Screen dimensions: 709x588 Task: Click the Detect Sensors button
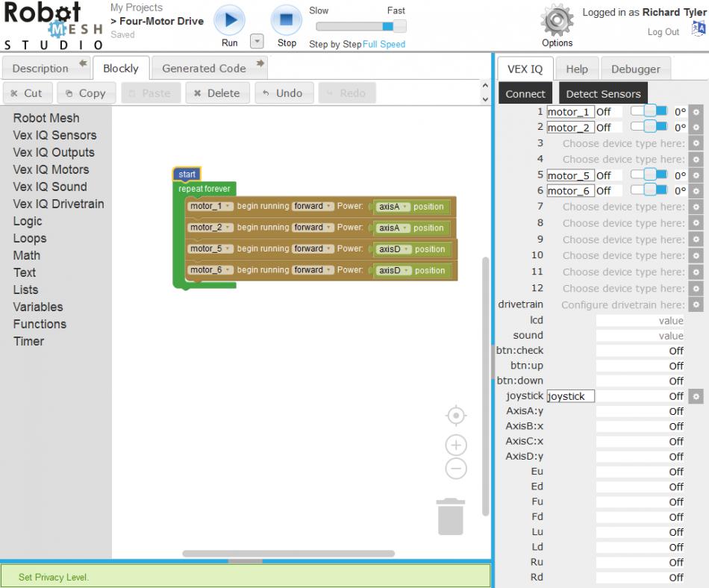(603, 93)
